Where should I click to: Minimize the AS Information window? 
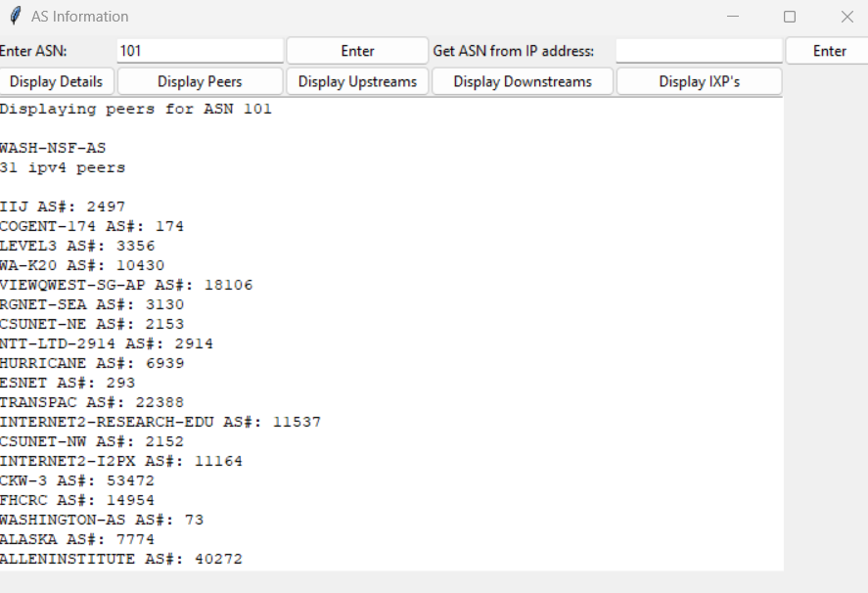click(x=732, y=17)
